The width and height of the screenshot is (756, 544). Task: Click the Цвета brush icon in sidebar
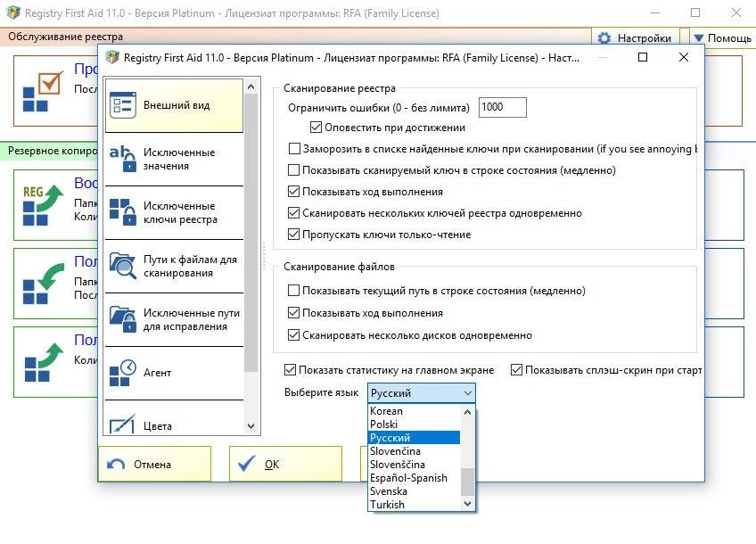click(123, 424)
